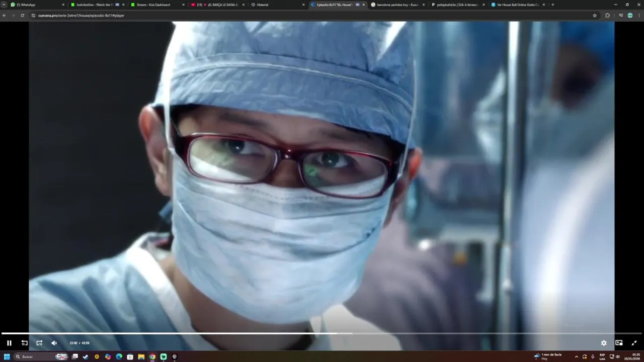Show hidden system tray icons
The image size is (644, 362).
577,356
